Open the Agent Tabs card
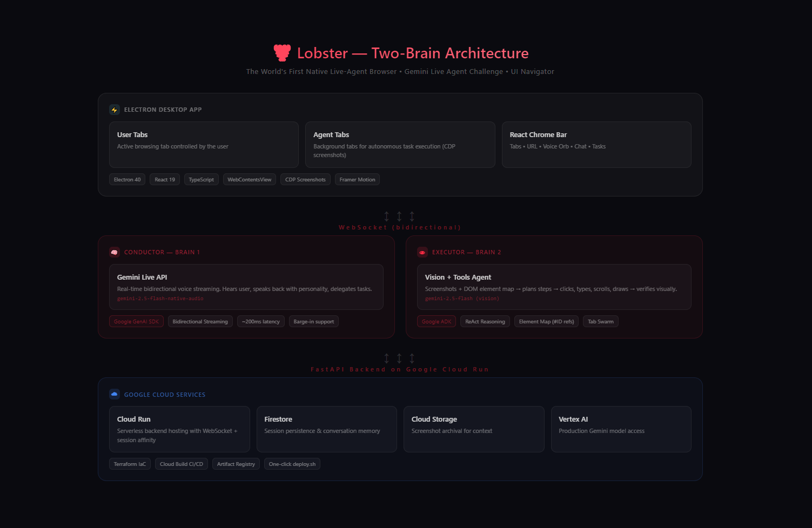Screen dimensions: 812x528 (x=400, y=145)
